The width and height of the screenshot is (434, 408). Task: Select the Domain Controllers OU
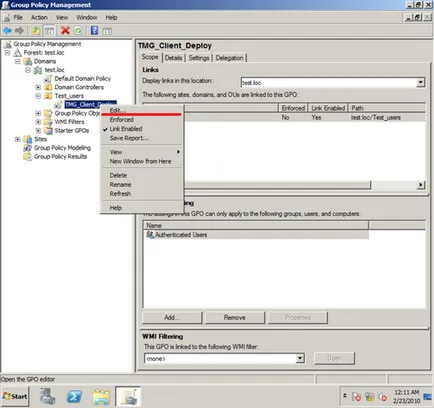point(79,87)
